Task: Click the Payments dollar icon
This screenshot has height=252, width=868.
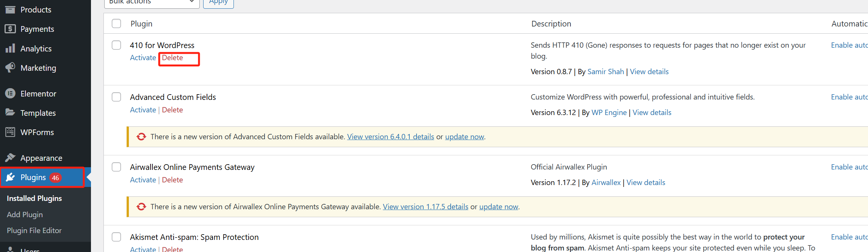Action: [10, 29]
